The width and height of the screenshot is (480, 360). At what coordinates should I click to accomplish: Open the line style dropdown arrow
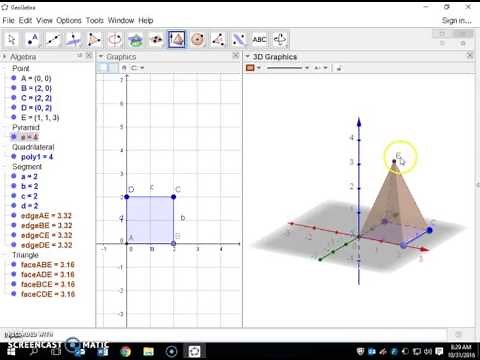[x=307, y=68]
